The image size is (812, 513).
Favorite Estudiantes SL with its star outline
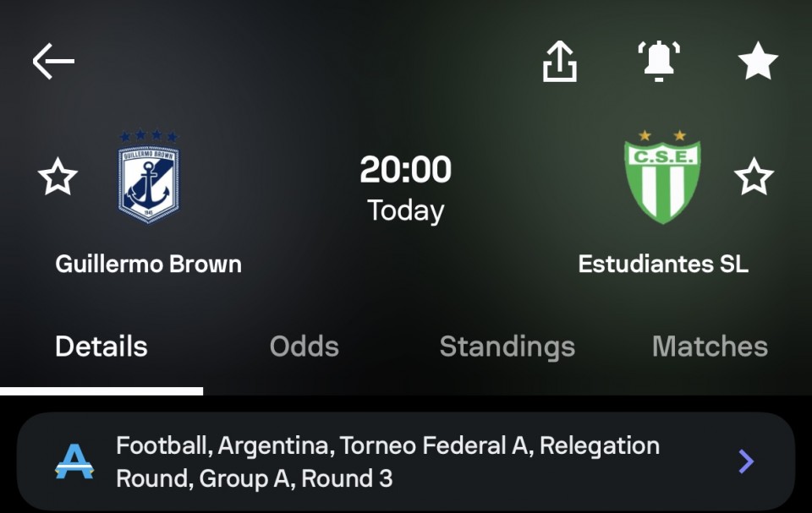[754, 177]
